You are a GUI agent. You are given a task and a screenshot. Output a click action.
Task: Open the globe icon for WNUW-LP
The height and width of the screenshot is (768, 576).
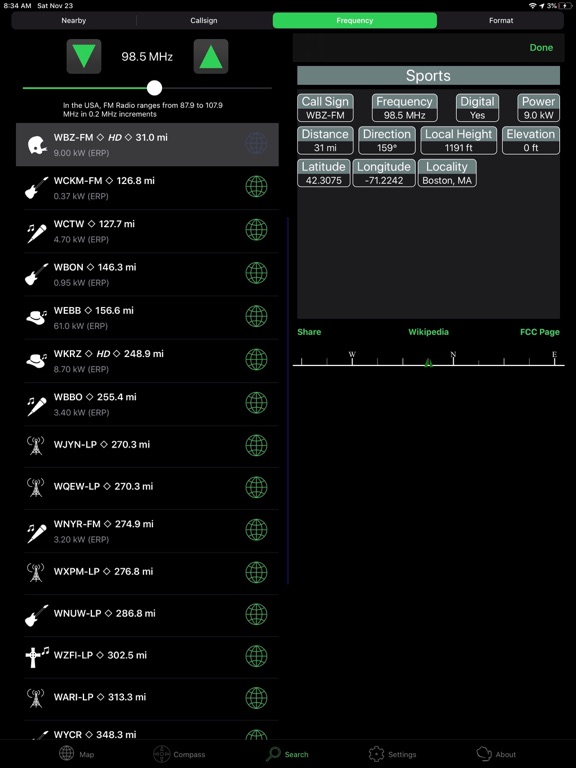[256, 614]
